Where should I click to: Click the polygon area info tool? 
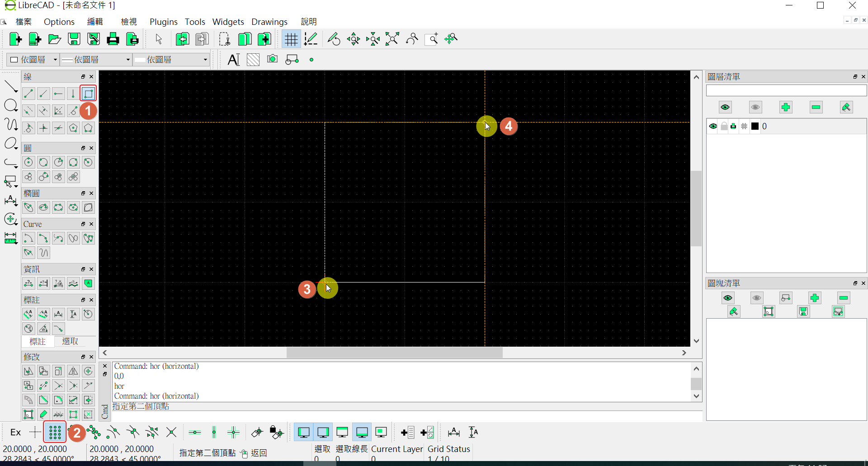click(88, 283)
